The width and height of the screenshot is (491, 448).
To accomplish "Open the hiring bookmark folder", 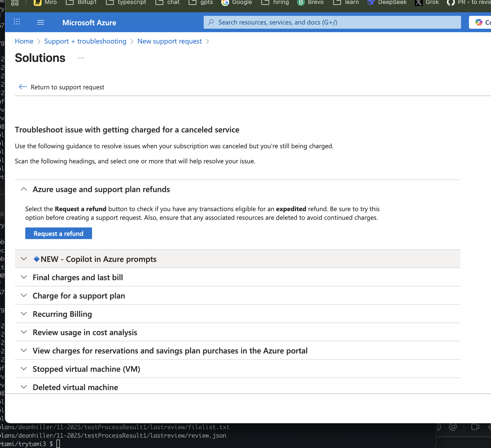I will [x=275, y=2].
